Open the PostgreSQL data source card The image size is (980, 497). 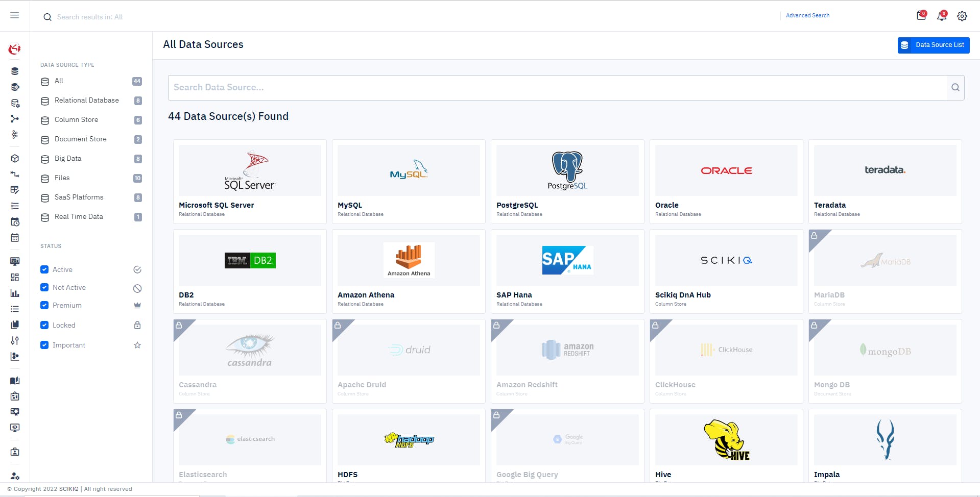click(567, 182)
